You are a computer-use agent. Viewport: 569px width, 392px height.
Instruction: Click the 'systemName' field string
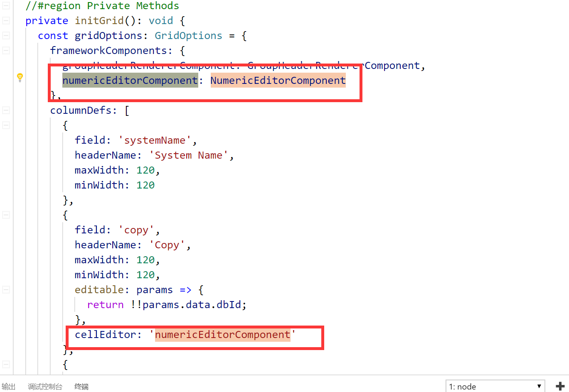pos(155,140)
